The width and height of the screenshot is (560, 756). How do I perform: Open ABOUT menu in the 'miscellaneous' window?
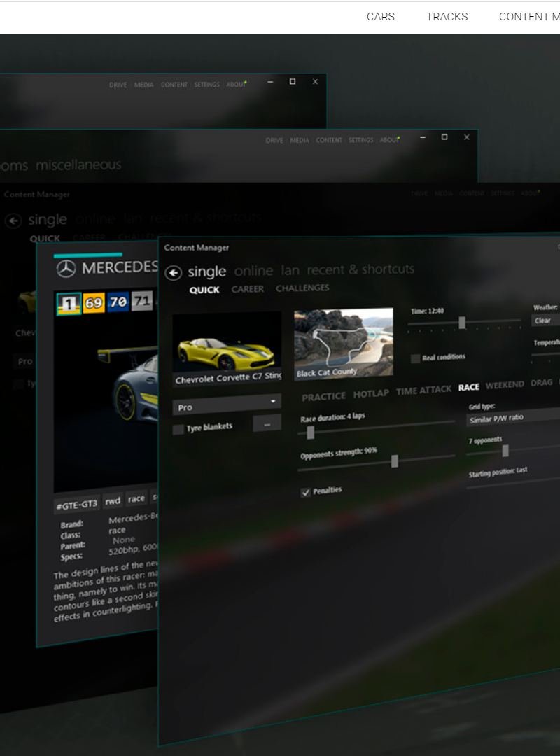[x=389, y=140]
